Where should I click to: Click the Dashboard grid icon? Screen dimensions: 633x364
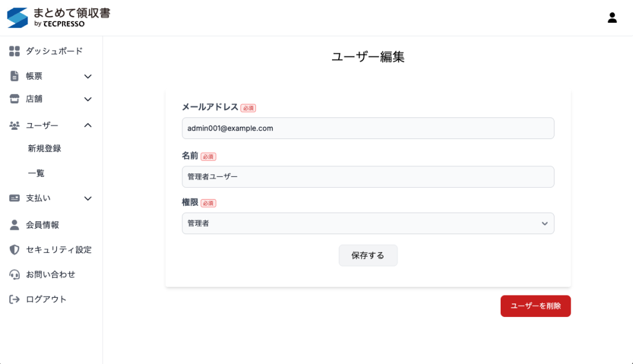pyautogui.click(x=15, y=51)
